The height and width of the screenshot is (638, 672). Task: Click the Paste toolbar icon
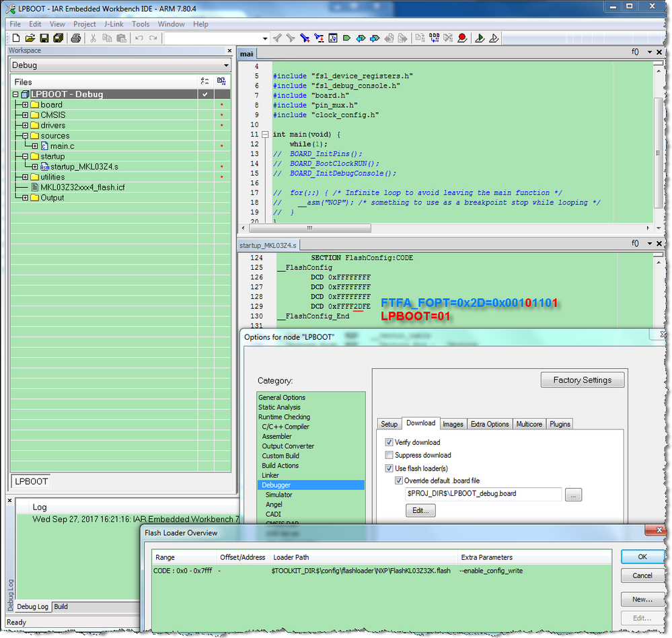[122, 38]
